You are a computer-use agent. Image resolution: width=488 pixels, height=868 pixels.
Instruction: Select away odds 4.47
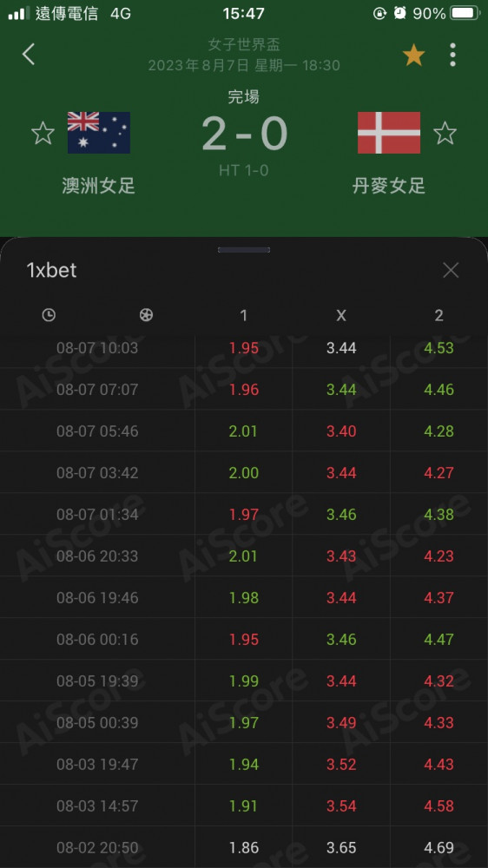pyautogui.click(x=439, y=640)
